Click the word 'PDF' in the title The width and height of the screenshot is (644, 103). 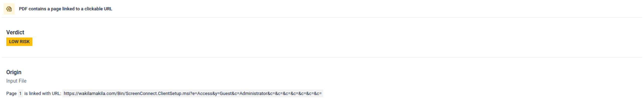[x=23, y=9]
